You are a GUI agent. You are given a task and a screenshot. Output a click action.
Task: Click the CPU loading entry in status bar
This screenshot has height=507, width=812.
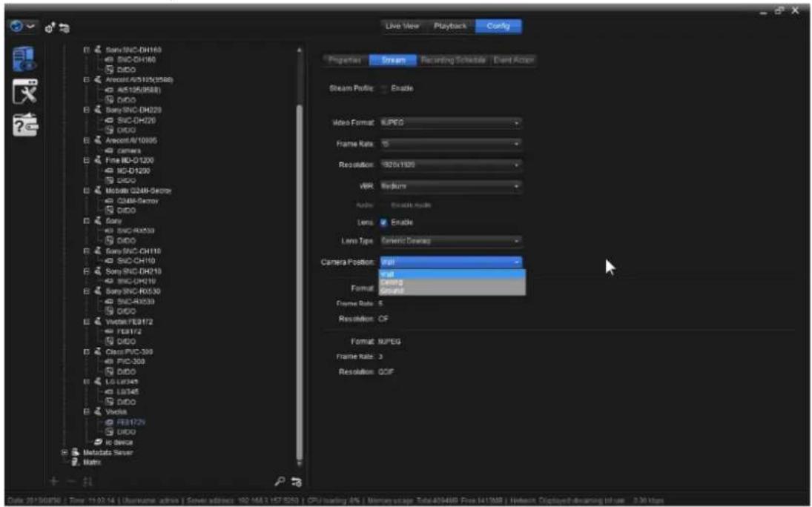click(x=334, y=500)
